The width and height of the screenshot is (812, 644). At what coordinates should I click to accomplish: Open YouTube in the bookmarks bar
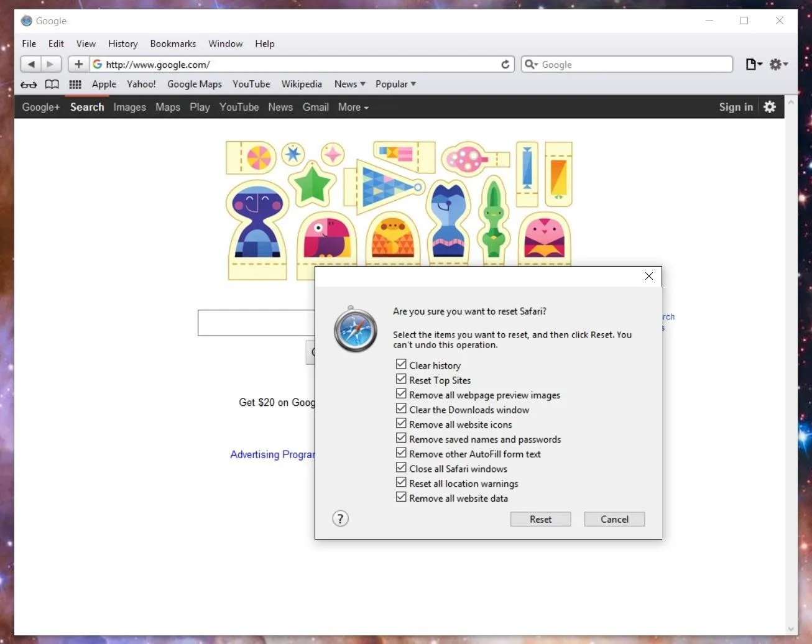point(251,84)
